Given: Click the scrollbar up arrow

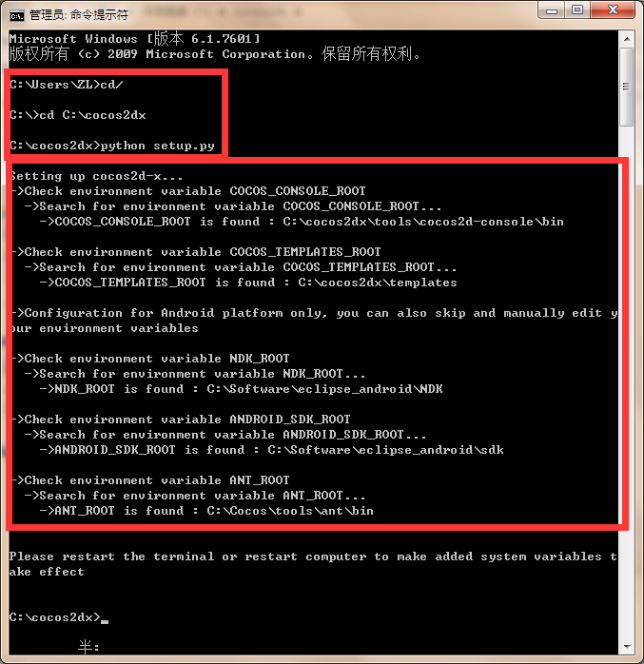Looking at the screenshot, I should (x=627, y=39).
